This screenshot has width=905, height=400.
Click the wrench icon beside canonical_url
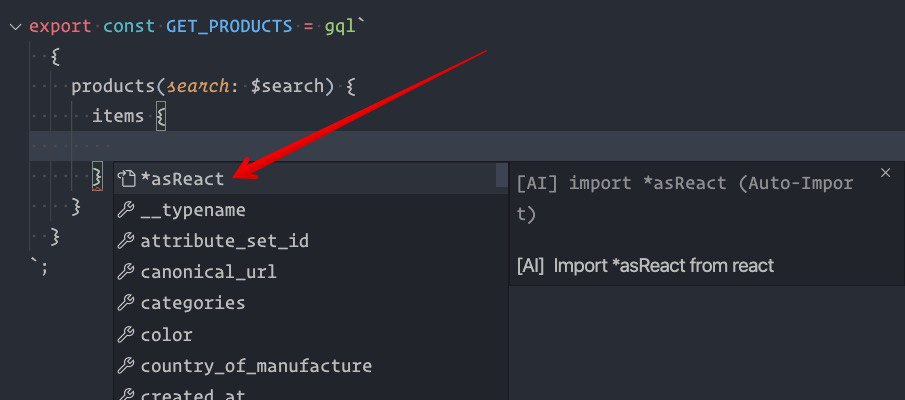[126, 272]
